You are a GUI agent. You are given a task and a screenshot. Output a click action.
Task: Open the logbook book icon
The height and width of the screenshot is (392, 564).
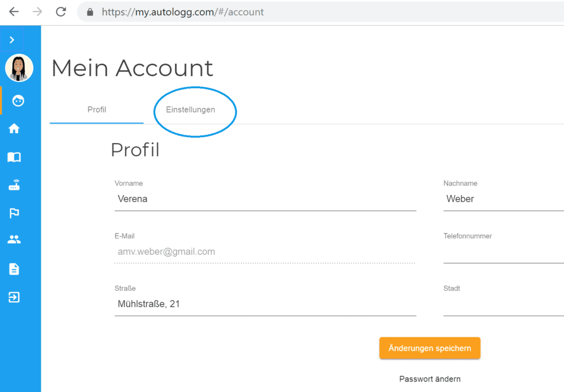[x=14, y=157]
